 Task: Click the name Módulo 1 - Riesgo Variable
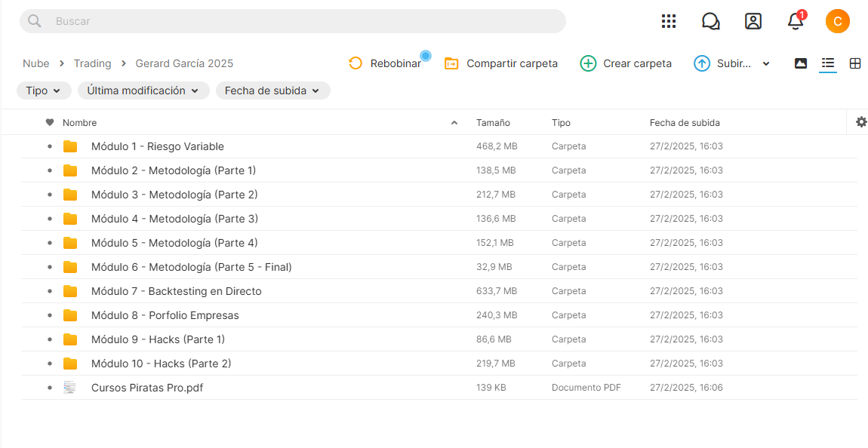pos(158,146)
